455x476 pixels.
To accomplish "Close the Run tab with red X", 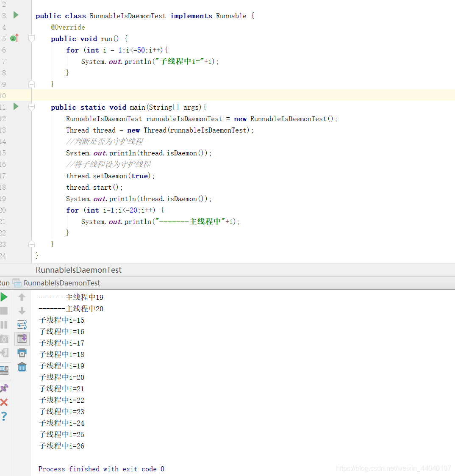I will point(4,402).
